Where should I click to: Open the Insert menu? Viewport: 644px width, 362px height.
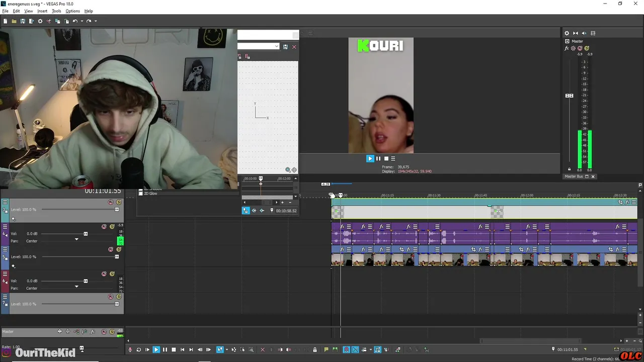[x=42, y=11]
